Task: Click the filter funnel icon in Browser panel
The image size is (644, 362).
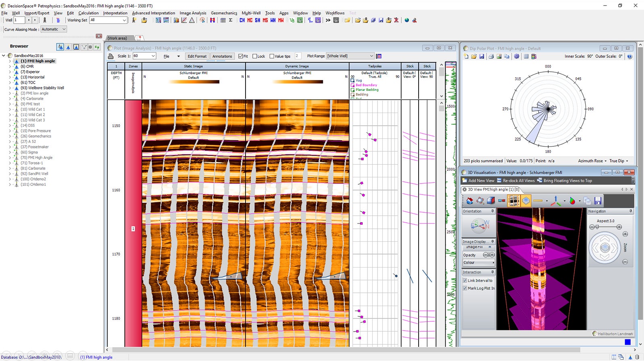Action: pos(84,47)
